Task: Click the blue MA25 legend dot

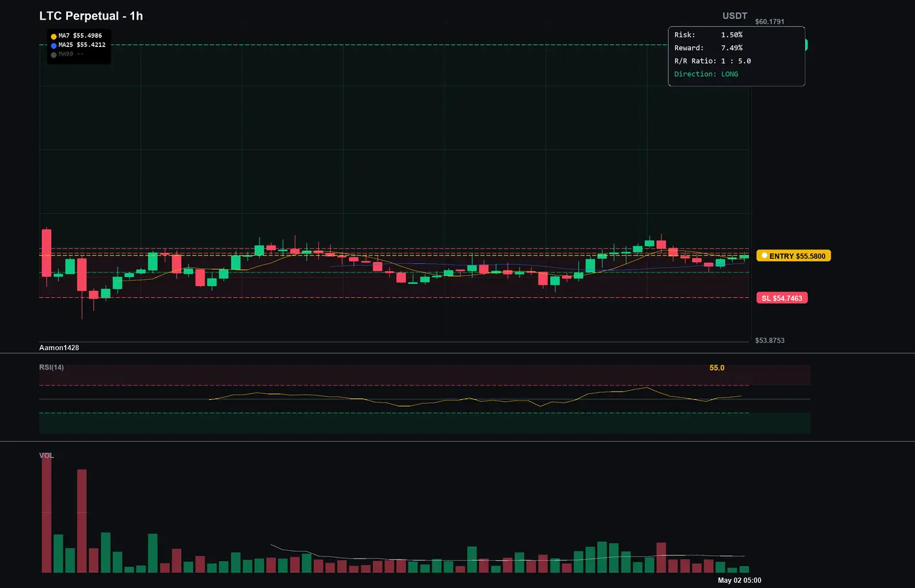Action: [x=54, y=46]
